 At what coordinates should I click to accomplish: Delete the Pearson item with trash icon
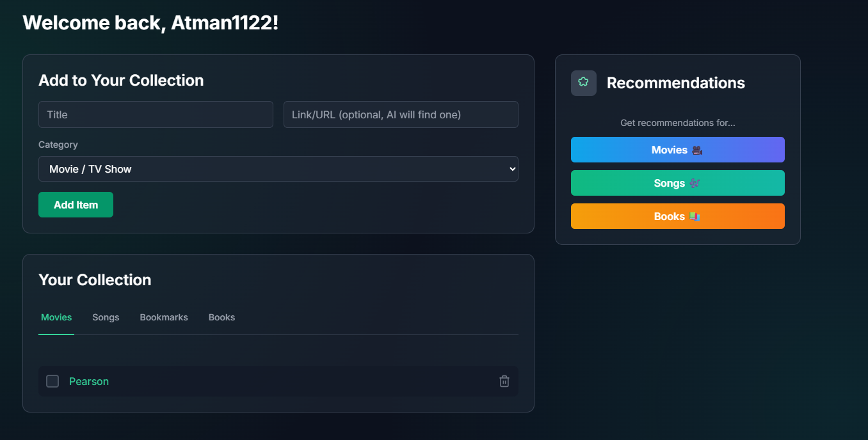coord(504,381)
